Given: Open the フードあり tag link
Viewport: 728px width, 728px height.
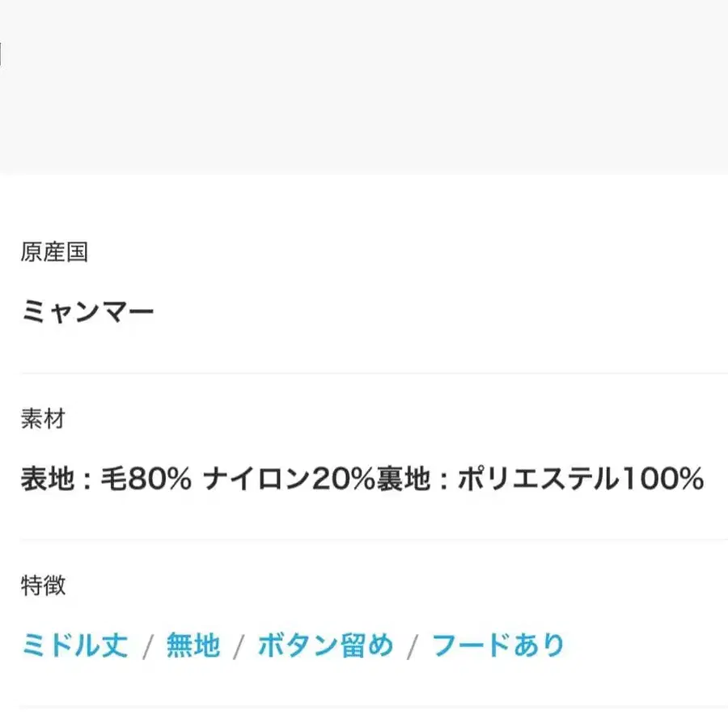Looking at the screenshot, I should coord(497,645).
